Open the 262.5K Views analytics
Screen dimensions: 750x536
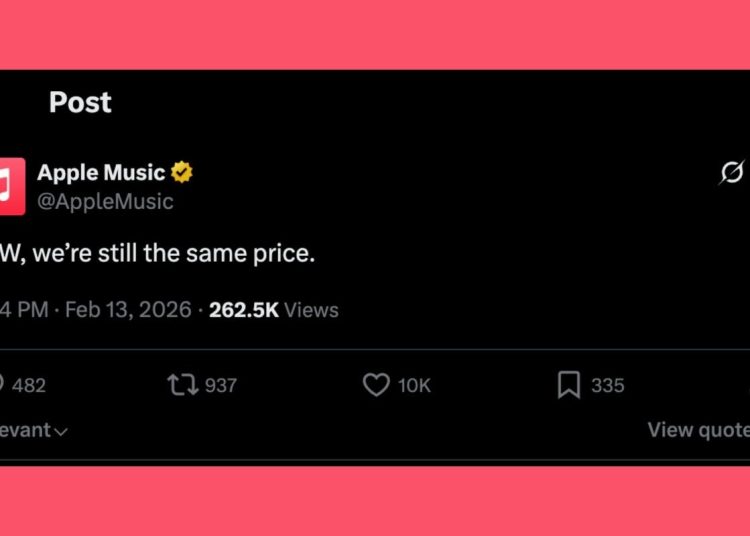click(x=273, y=310)
